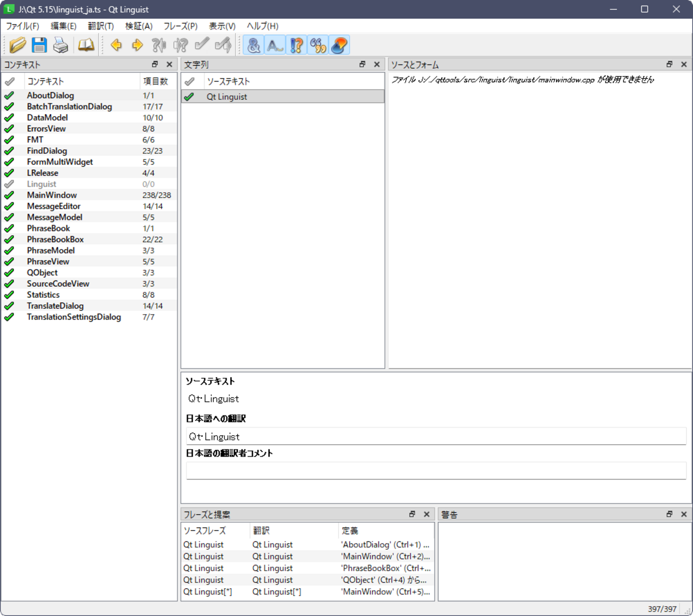Image resolution: width=693 pixels, height=616 pixels.
Task: Open the ヘルプ(H) menu
Action: coord(262,26)
